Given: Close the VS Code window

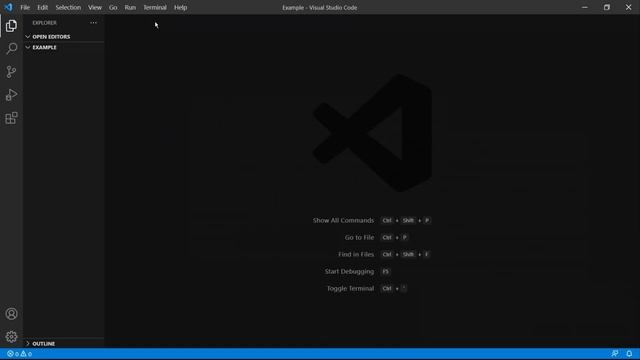Looking at the screenshot, I should [x=629, y=7].
